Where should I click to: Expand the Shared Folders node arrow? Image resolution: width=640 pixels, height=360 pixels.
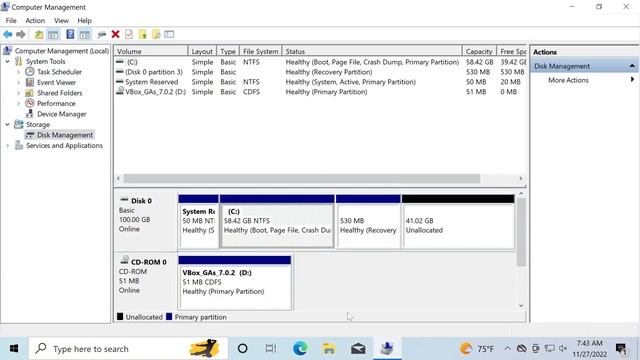tap(18, 93)
